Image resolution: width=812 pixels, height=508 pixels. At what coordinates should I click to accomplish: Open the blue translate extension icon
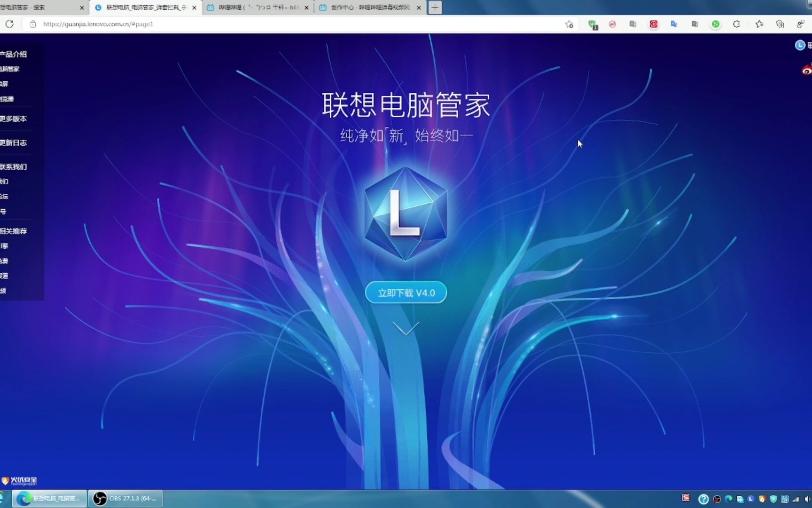pyautogui.click(x=674, y=24)
